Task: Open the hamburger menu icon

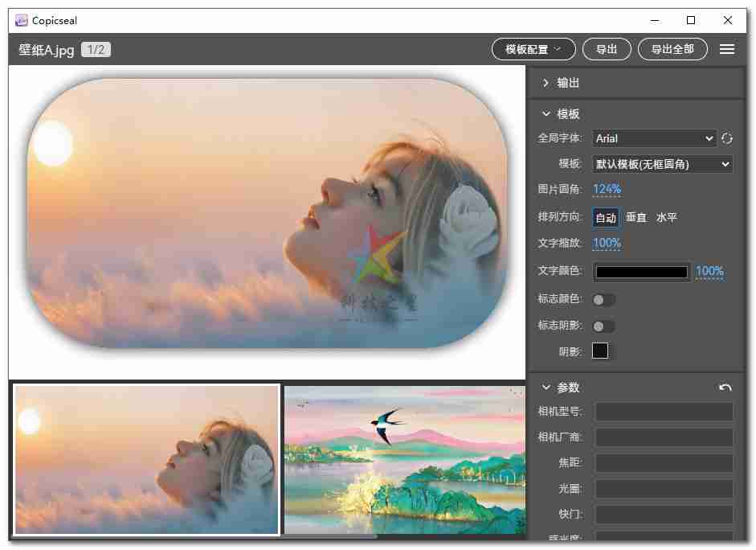Action: click(727, 50)
